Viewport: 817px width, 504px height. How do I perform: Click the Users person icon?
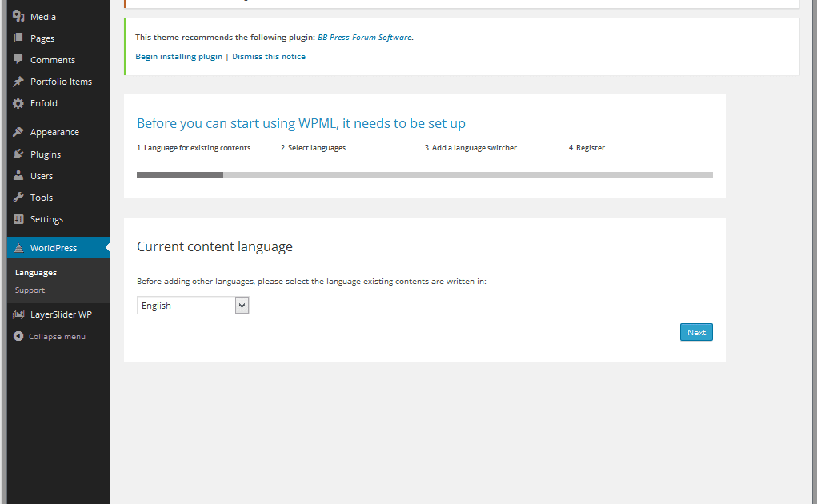click(x=18, y=175)
